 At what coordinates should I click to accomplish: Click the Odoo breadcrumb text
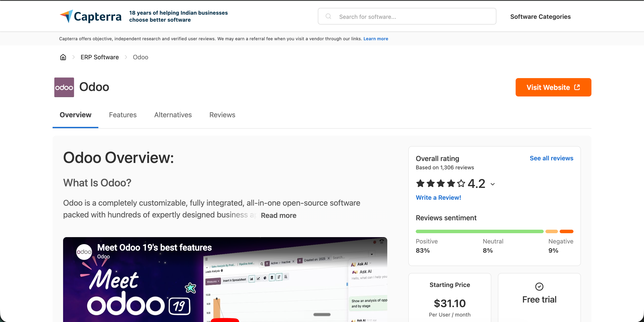click(x=140, y=57)
